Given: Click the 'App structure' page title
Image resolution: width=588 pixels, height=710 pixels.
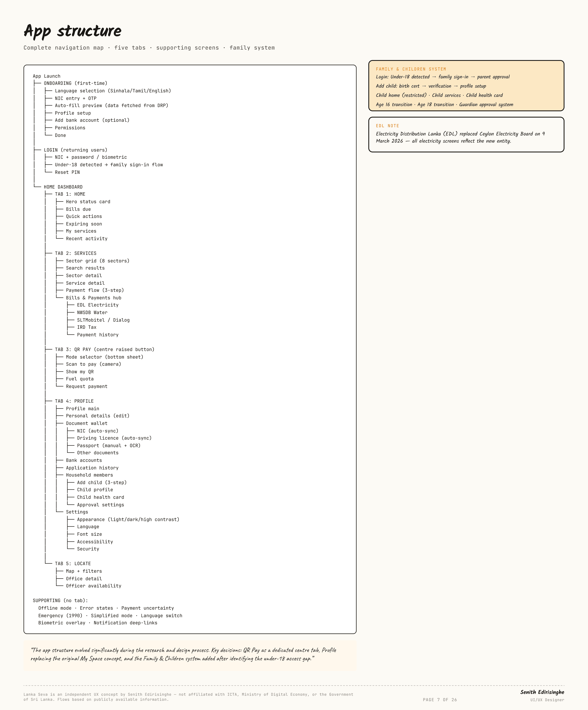Looking at the screenshot, I should click(x=72, y=31).
